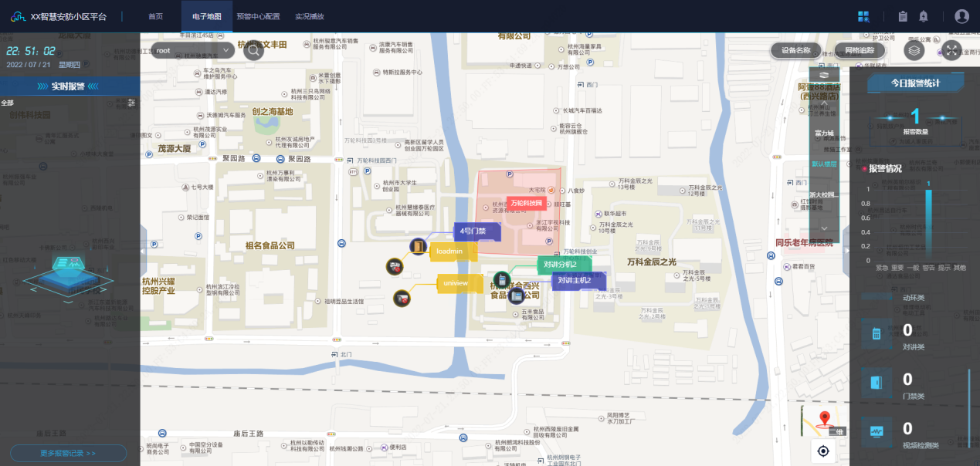Click the 2022/07/21 date display

(x=29, y=65)
